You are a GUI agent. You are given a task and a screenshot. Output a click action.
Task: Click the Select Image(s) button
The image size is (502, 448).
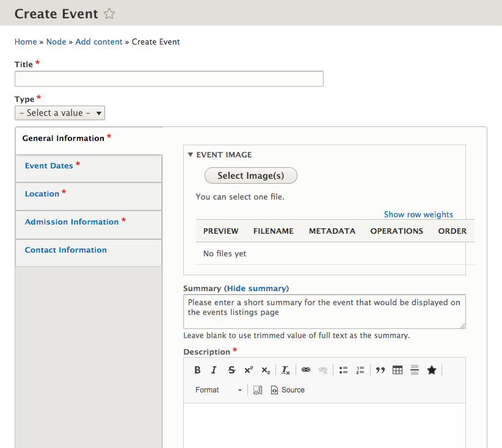click(250, 176)
